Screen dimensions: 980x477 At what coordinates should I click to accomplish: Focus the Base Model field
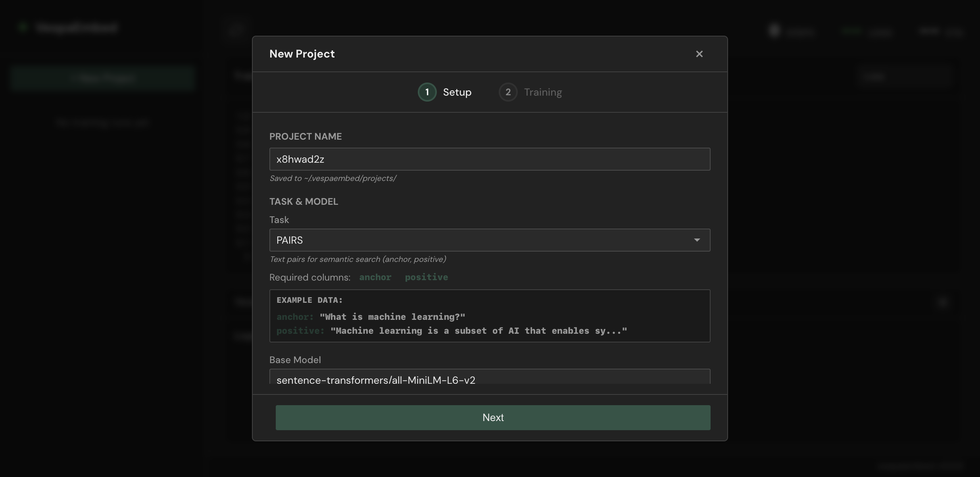pyautogui.click(x=490, y=377)
